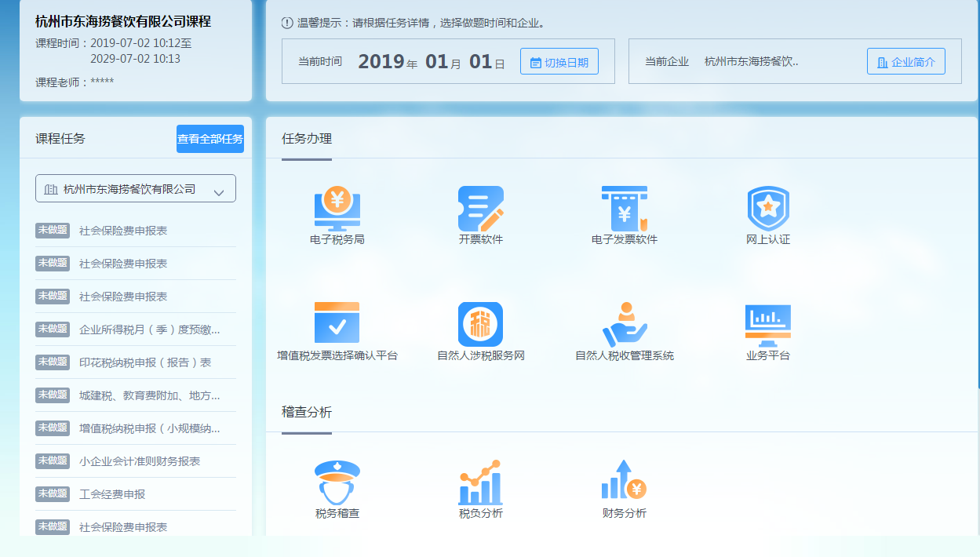Launch the 开票软件 application icon

(x=480, y=213)
